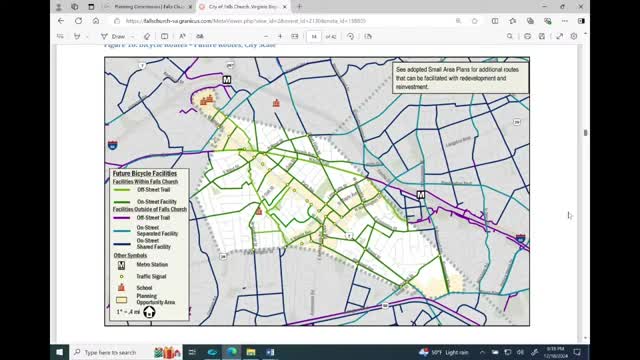Click the page number field
The height and width of the screenshot is (360, 640).
pyautogui.click(x=314, y=36)
